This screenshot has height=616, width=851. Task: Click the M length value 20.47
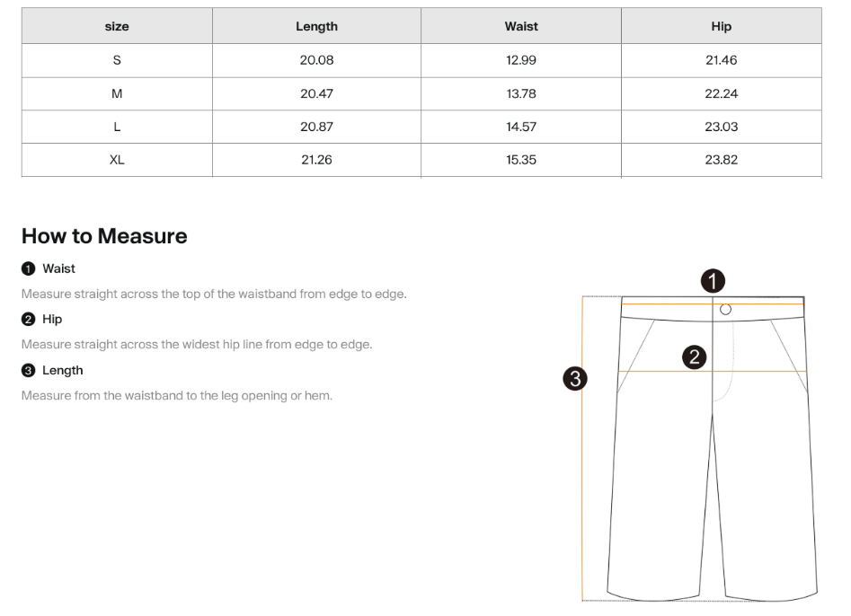tap(316, 93)
